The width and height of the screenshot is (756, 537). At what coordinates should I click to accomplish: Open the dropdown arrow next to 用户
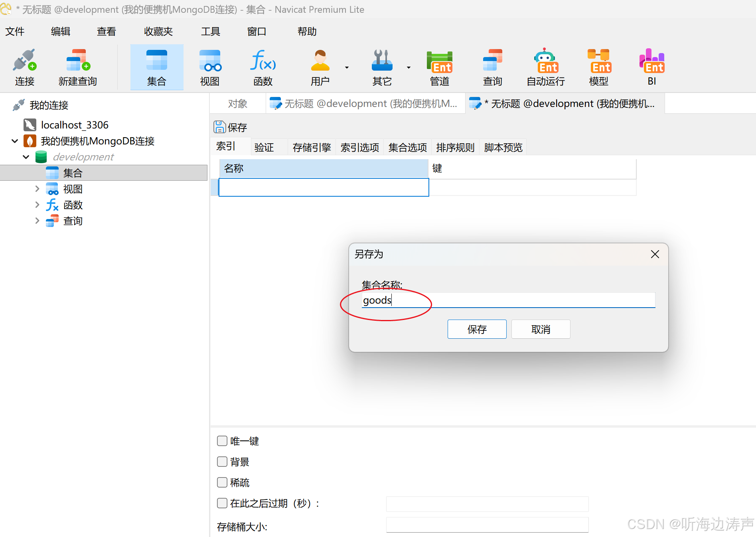(346, 67)
